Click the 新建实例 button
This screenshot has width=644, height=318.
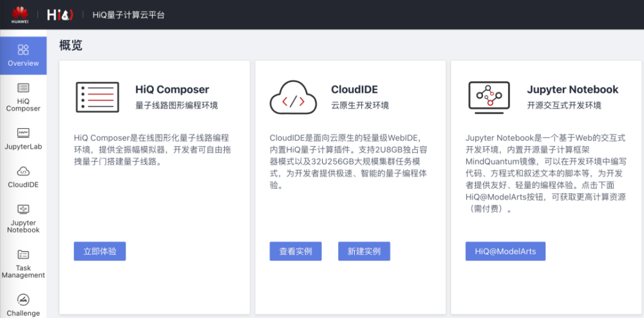(x=364, y=251)
